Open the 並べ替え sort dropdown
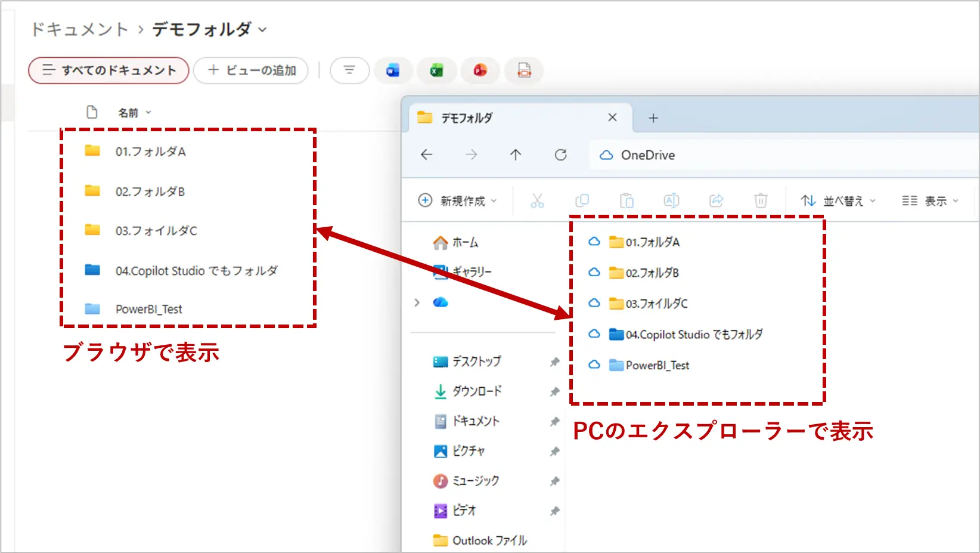 pyautogui.click(x=838, y=201)
